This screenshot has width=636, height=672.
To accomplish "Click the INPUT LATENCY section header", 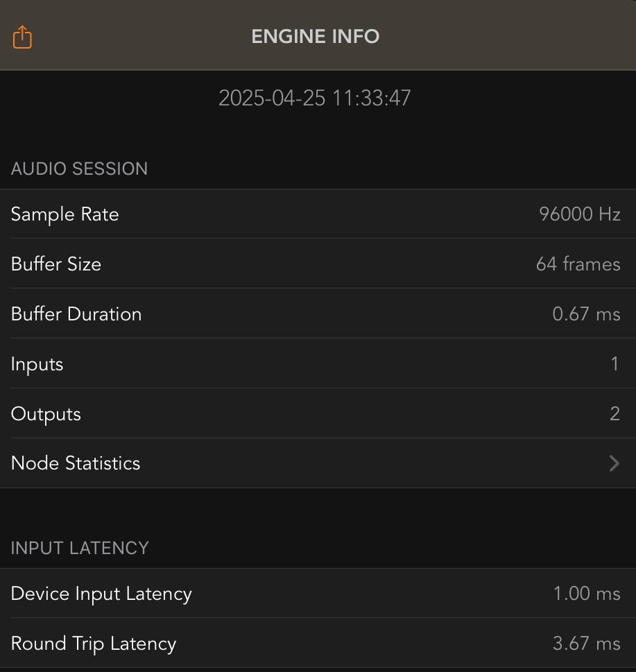I will tap(80, 548).
